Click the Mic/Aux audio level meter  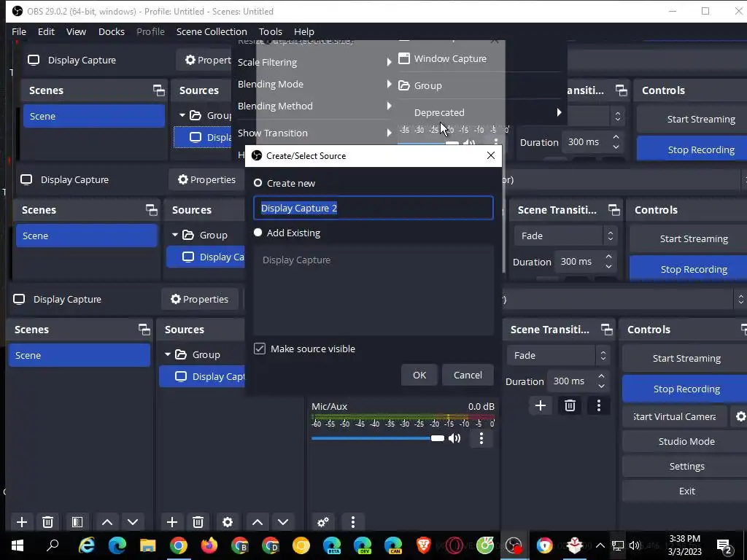point(403,416)
